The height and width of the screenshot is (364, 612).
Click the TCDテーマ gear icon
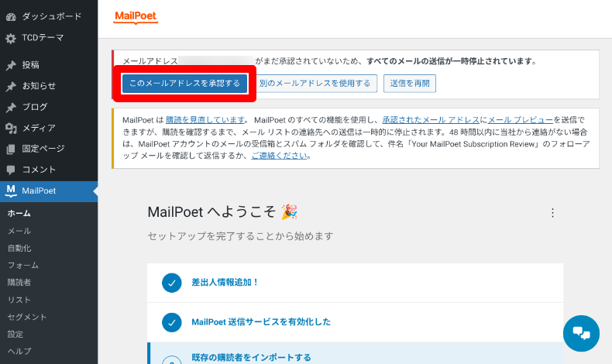click(x=11, y=38)
